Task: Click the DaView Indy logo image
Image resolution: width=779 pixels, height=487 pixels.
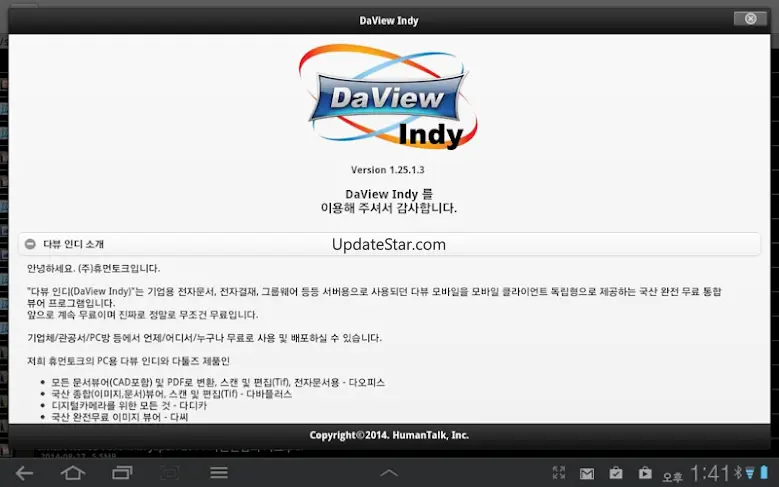Action: pos(389,95)
